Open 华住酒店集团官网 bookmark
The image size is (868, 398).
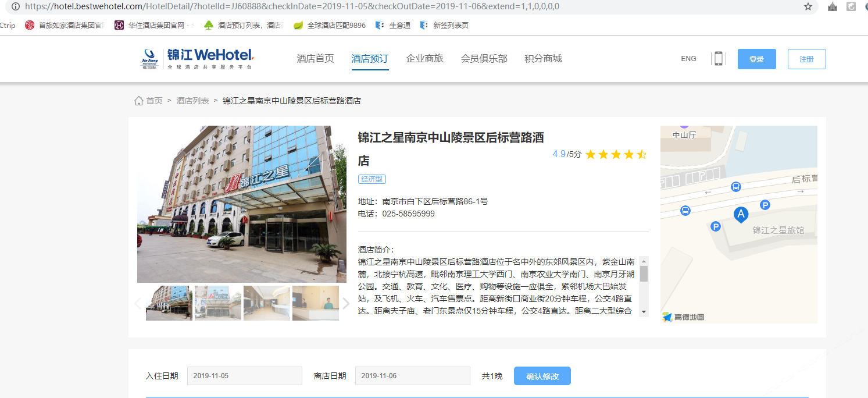[x=154, y=25]
